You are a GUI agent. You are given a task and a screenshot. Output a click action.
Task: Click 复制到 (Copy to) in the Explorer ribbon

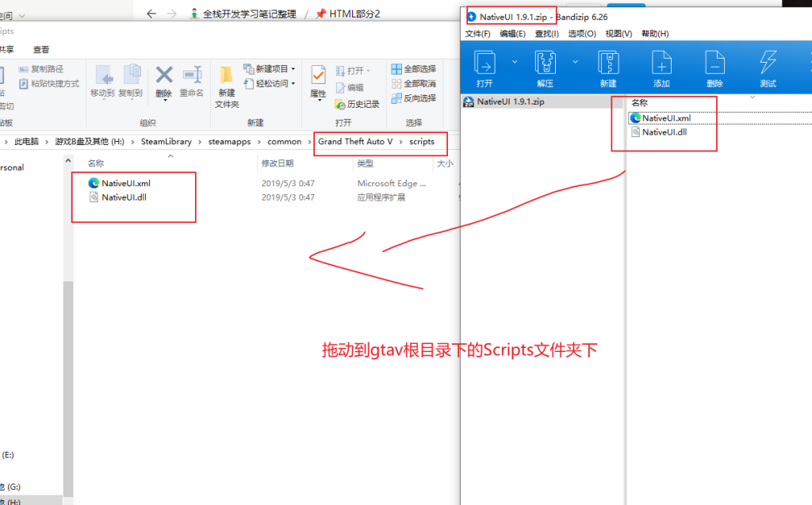click(131, 81)
